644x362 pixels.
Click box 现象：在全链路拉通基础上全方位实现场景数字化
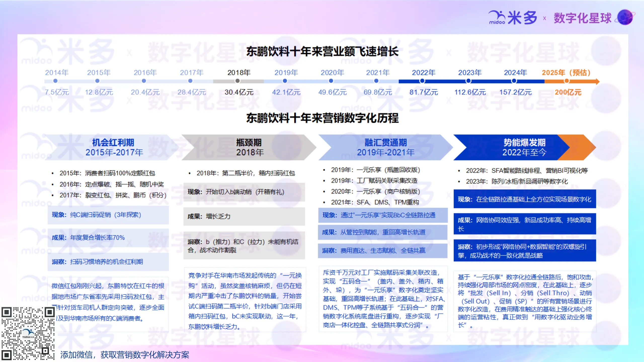[525, 199]
